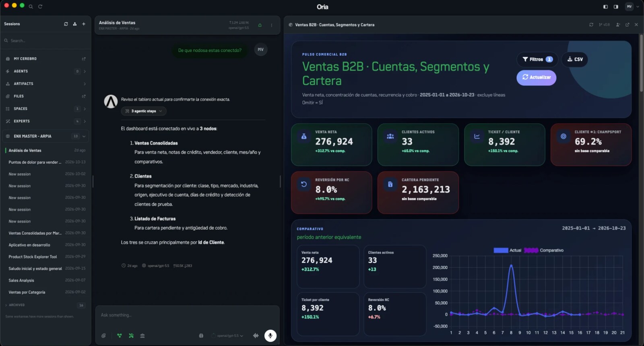Open the Filtros button
The image size is (644, 346).
click(x=537, y=59)
